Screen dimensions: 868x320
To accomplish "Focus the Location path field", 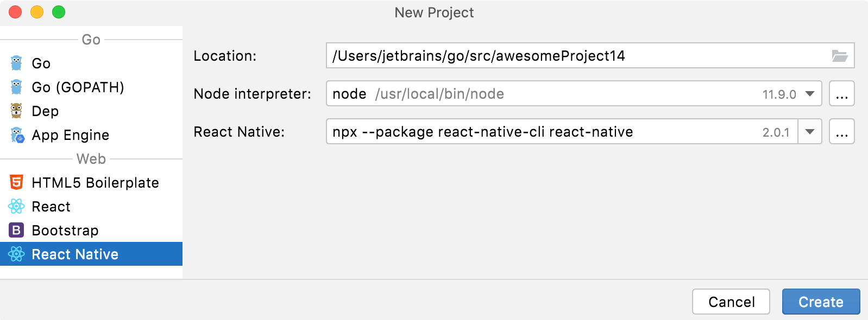I will (x=590, y=56).
